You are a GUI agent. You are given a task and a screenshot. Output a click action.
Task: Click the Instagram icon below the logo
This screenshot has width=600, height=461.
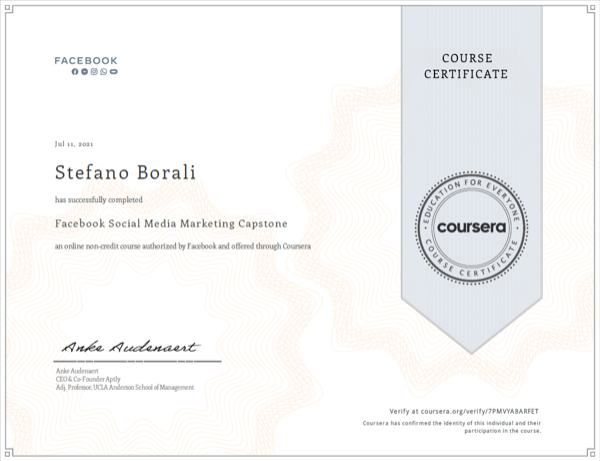[x=94, y=72]
